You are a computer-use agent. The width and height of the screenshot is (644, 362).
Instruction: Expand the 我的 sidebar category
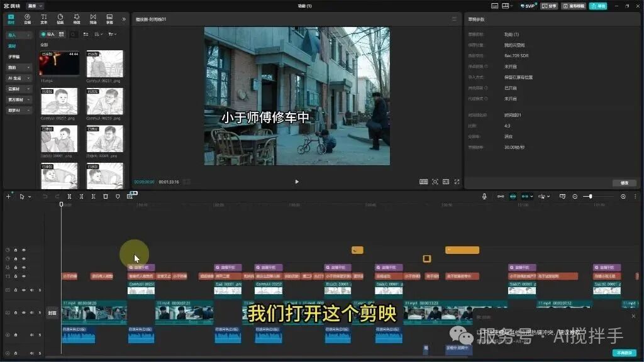coord(18,67)
